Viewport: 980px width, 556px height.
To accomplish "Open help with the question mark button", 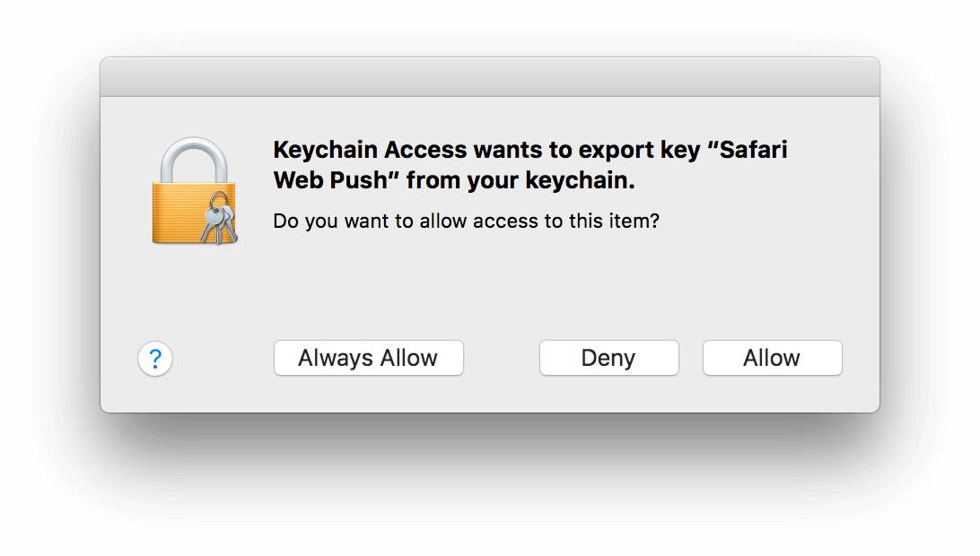I will point(155,359).
